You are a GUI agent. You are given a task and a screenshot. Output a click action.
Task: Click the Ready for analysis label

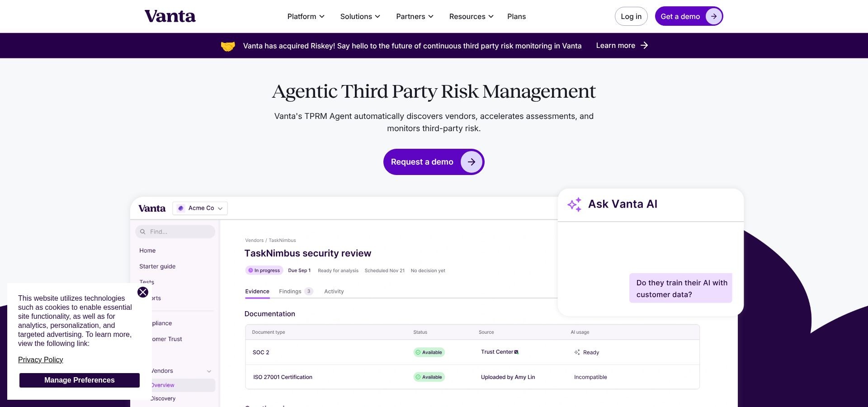coord(338,270)
